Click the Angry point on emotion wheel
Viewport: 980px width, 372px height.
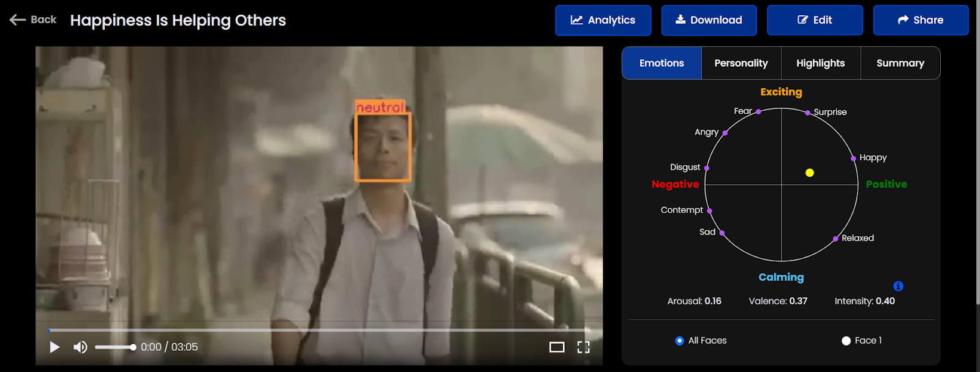(725, 133)
